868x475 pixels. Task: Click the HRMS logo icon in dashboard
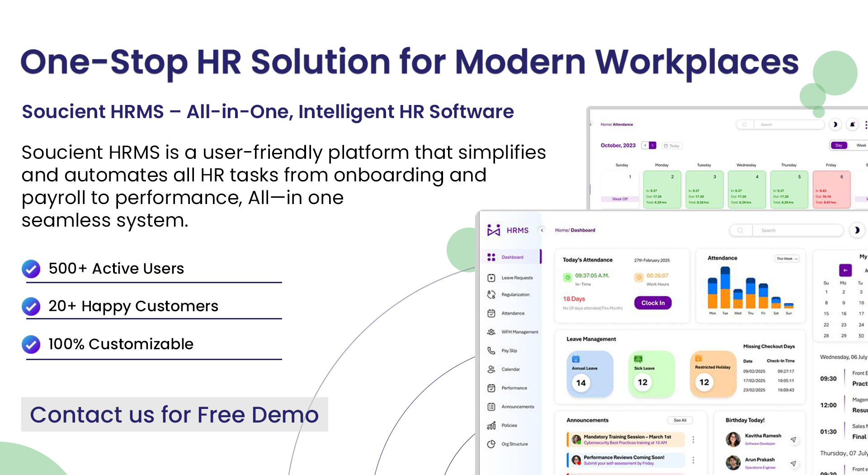pos(493,230)
